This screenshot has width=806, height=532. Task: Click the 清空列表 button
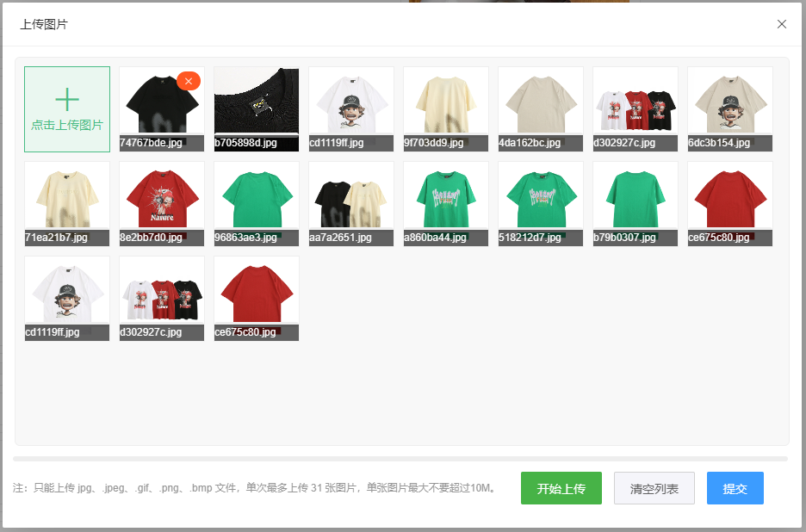(x=654, y=489)
